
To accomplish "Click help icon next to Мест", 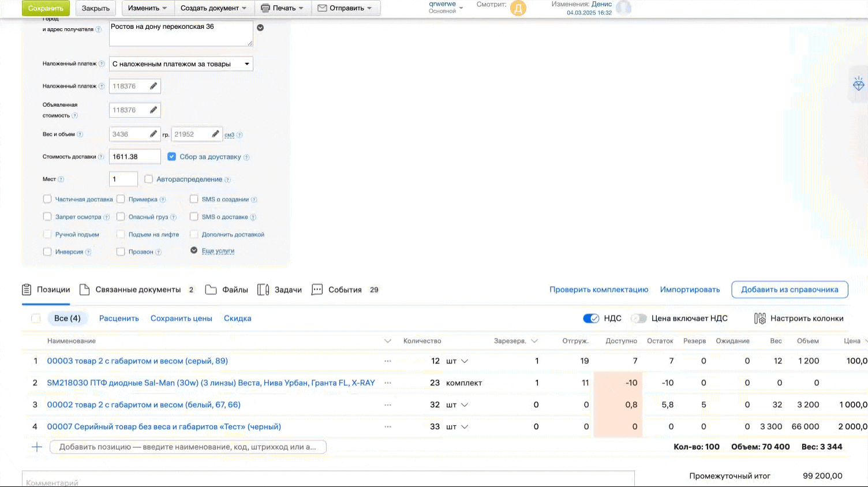I will pos(61,179).
